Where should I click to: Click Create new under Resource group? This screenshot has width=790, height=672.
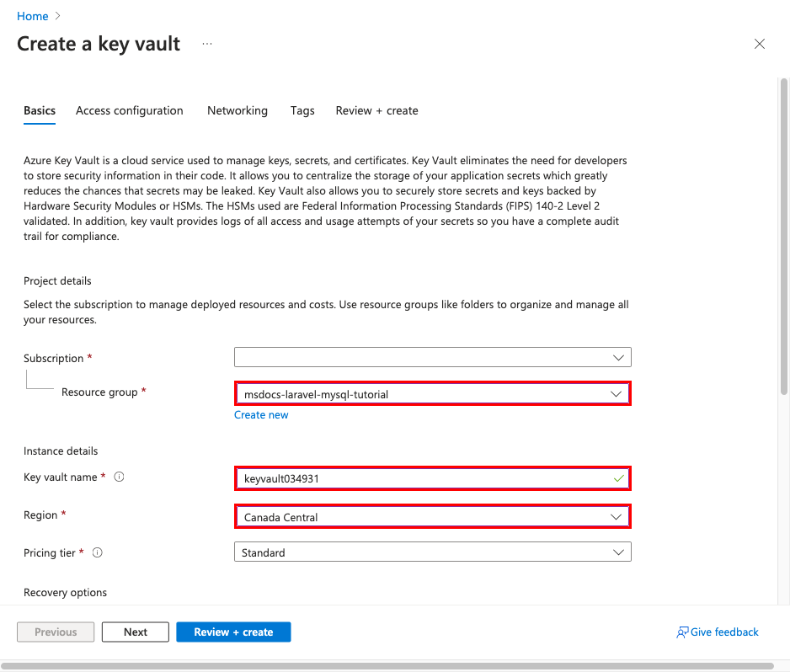tap(261, 414)
